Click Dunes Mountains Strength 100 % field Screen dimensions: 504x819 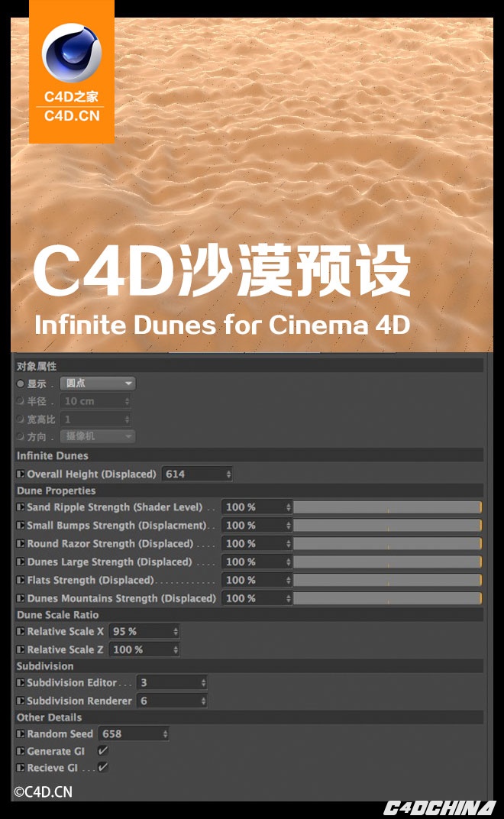click(x=257, y=598)
